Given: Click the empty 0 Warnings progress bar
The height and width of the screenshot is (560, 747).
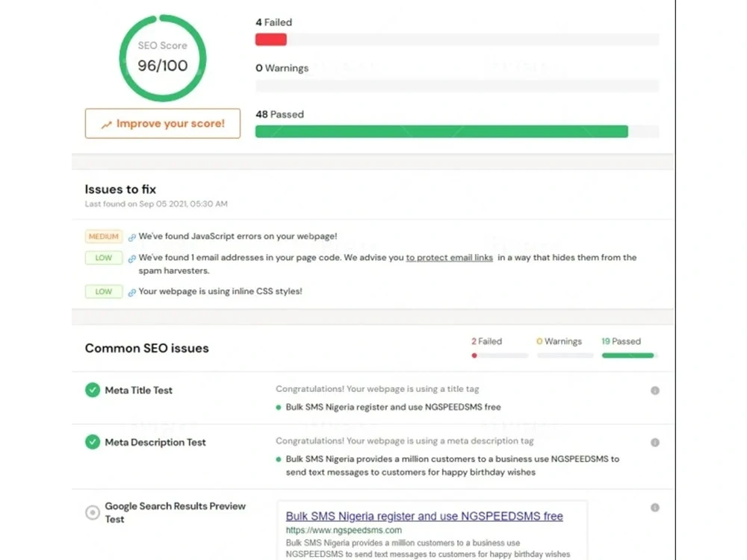Looking at the screenshot, I should (x=457, y=86).
